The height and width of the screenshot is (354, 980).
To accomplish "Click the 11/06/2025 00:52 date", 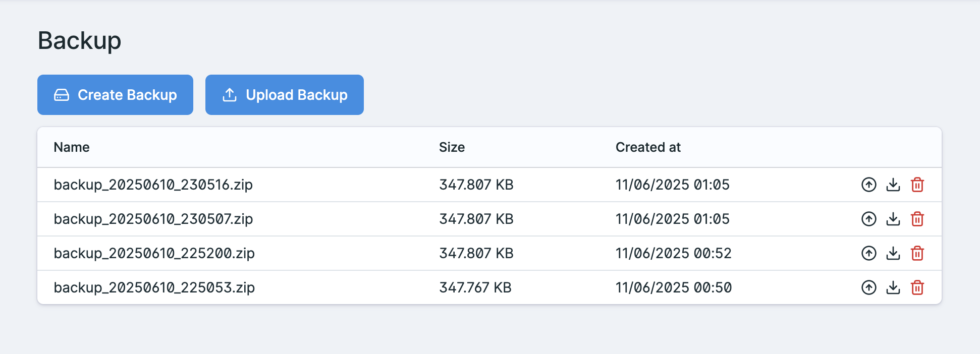I will tap(674, 253).
